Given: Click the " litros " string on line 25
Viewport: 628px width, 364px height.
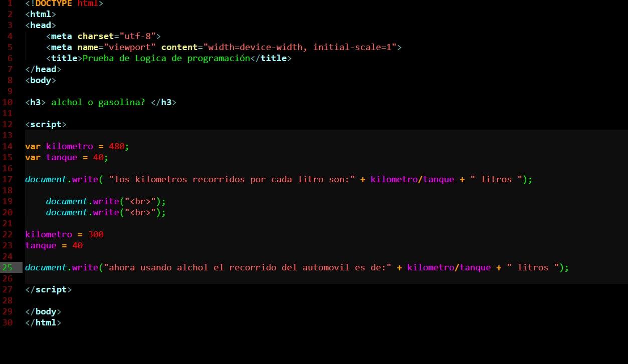Looking at the screenshot, I should click(x=533, y=267).
